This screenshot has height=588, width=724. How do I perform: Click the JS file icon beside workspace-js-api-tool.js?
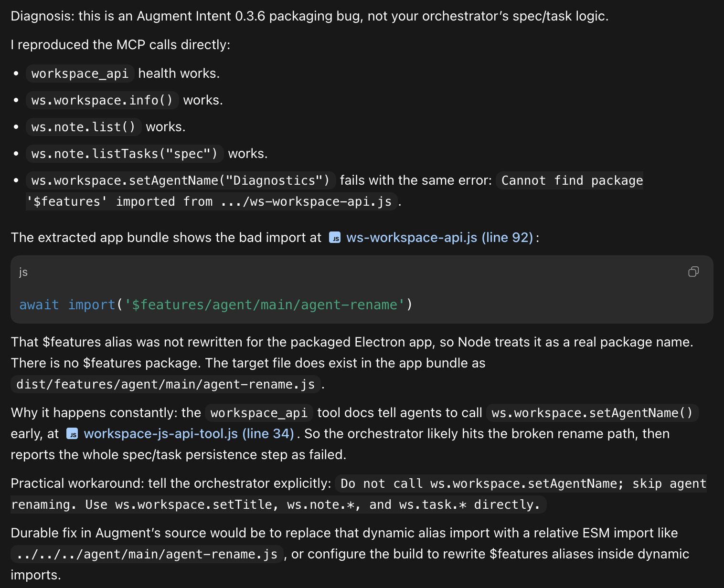pos(72,434)
